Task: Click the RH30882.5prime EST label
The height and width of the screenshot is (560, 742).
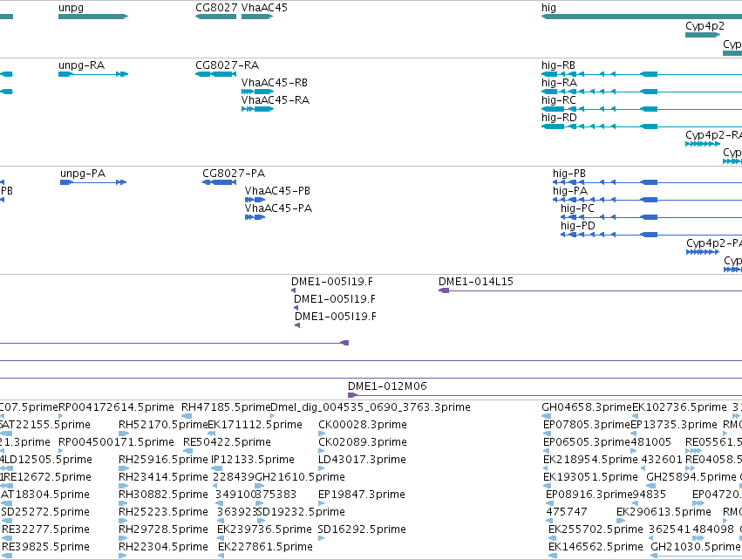Action: pos(163,495)
